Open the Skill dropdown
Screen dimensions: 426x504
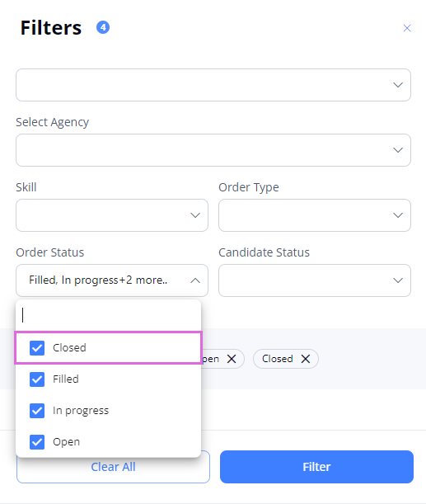tap(112, 215)
